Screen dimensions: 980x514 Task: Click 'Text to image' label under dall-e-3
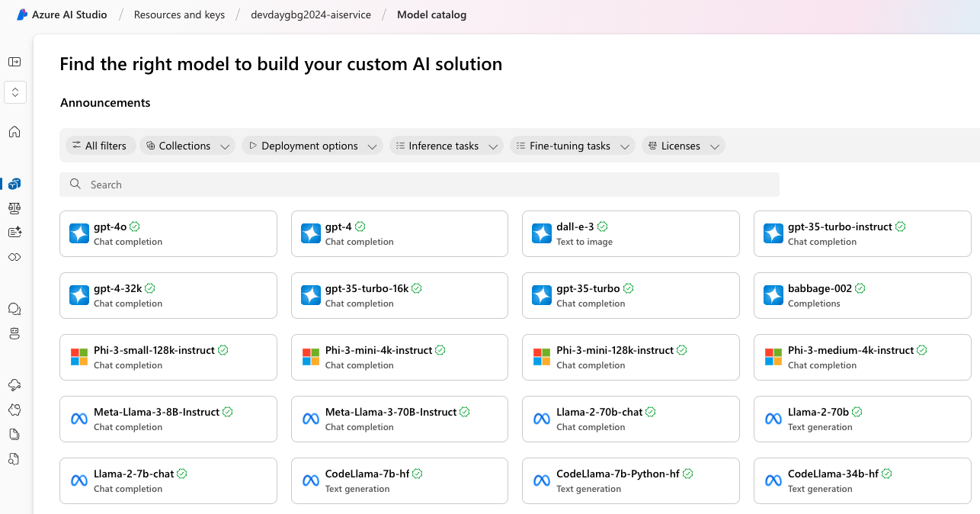584,242
